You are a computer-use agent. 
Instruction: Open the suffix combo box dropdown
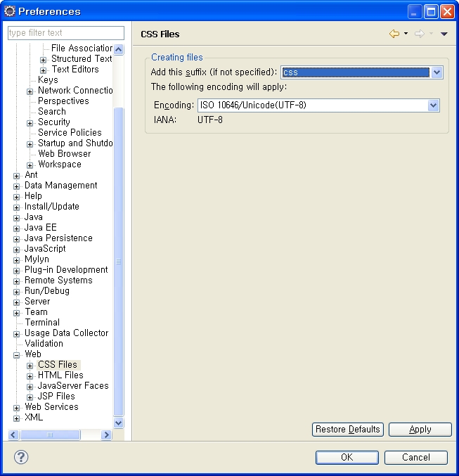tap(437, 72)
